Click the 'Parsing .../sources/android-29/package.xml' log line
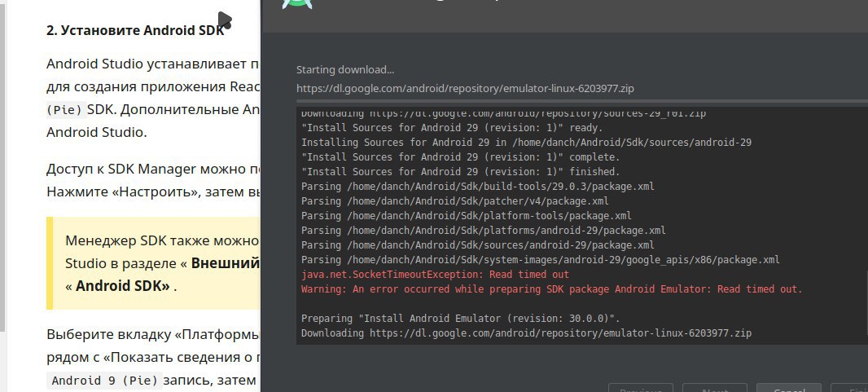Screen dimensions: 868x392 coord(477,245)
